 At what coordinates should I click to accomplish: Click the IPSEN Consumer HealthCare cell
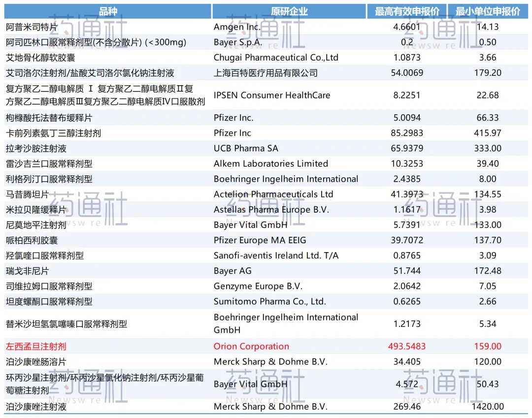point(272,96)
